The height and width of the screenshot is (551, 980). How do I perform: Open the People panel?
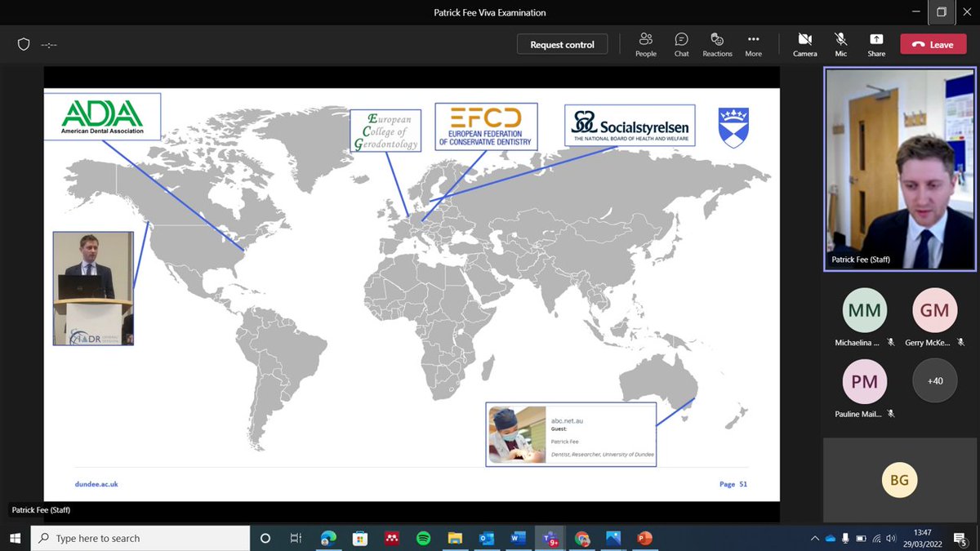coord(646,45)
